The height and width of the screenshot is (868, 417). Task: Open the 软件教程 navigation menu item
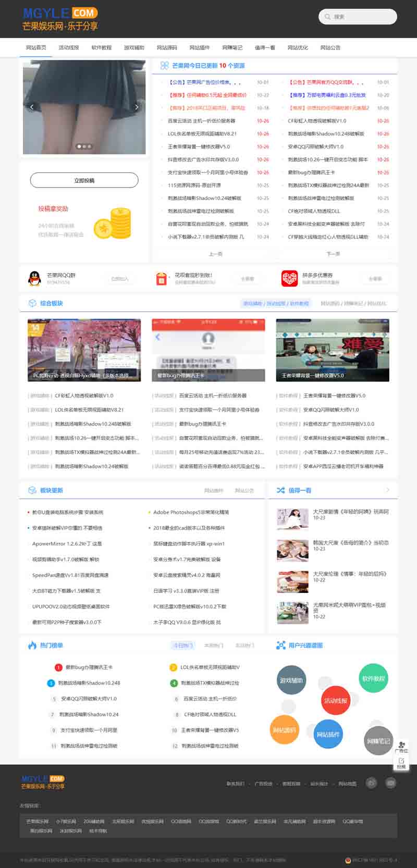click(x=101, y=47)
